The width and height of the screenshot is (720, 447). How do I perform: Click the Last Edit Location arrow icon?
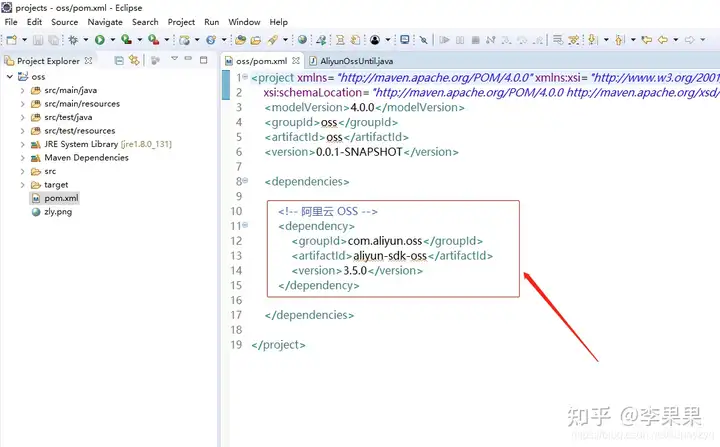[x=647, y=40]
